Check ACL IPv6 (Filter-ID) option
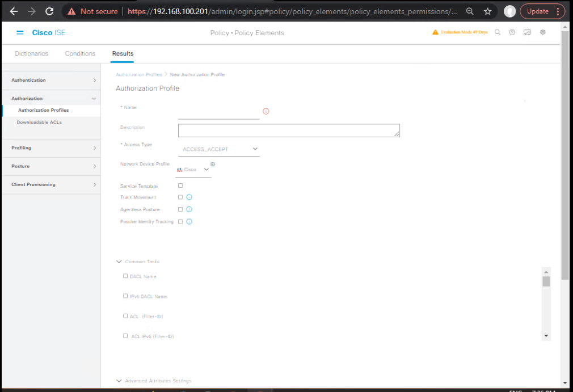 tap(125, 336)
